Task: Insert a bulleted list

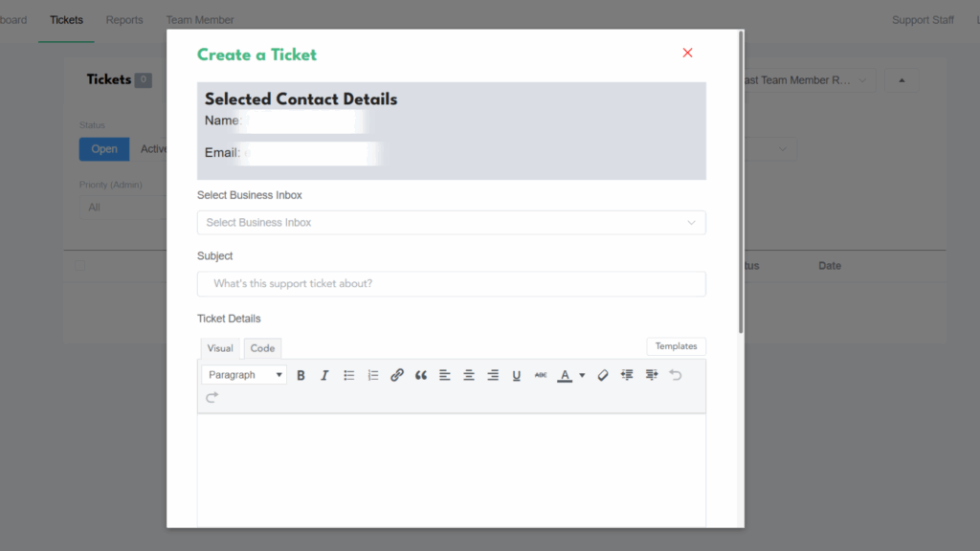Action: pyautogui.click(x=349, y=376)
